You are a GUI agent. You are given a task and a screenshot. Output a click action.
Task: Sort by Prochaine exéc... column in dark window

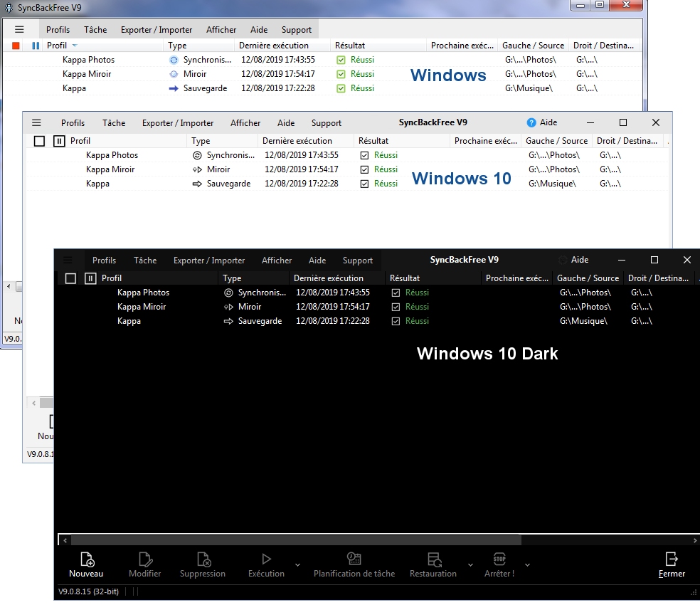point(517,278)
